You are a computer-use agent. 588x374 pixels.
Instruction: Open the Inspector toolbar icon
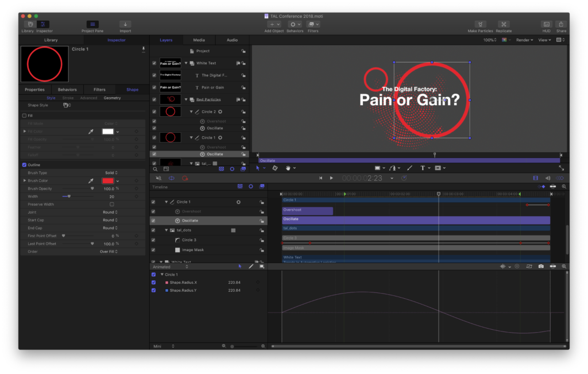[43, 24]
